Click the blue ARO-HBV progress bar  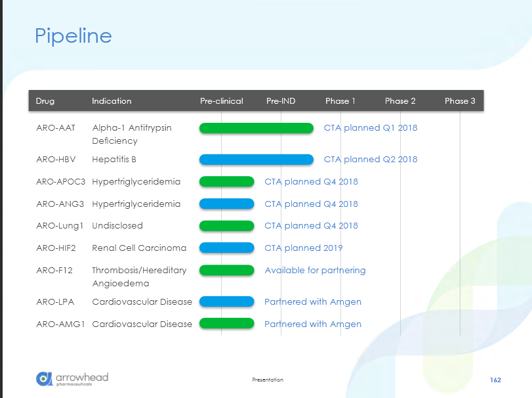pos(256,160)
